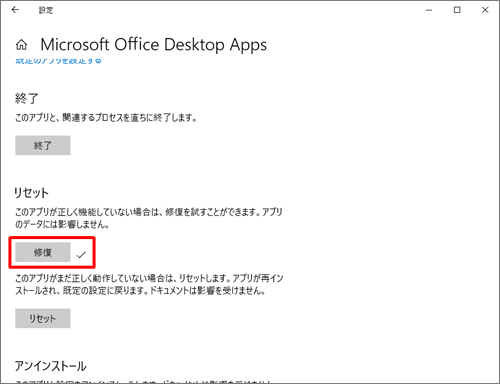Screen dimensions: 500x384
Task: Click the 終了 section heading
Action: [27, 98]
